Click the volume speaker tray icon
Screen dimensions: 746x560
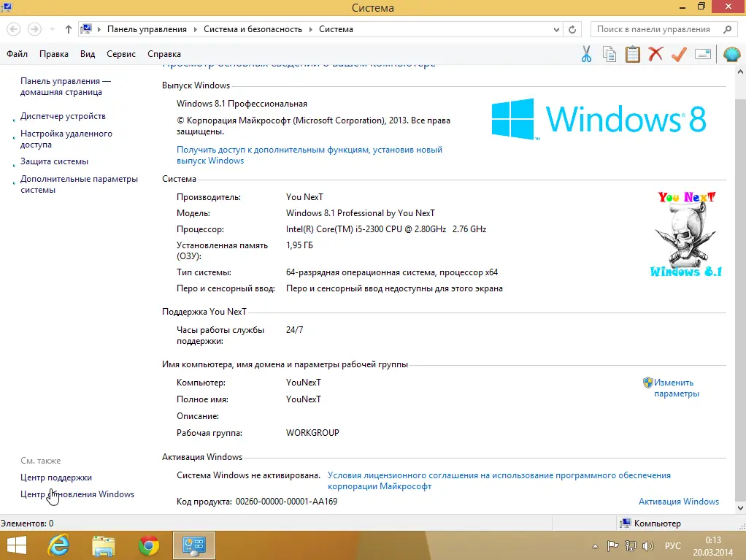(x=648, y=546)
